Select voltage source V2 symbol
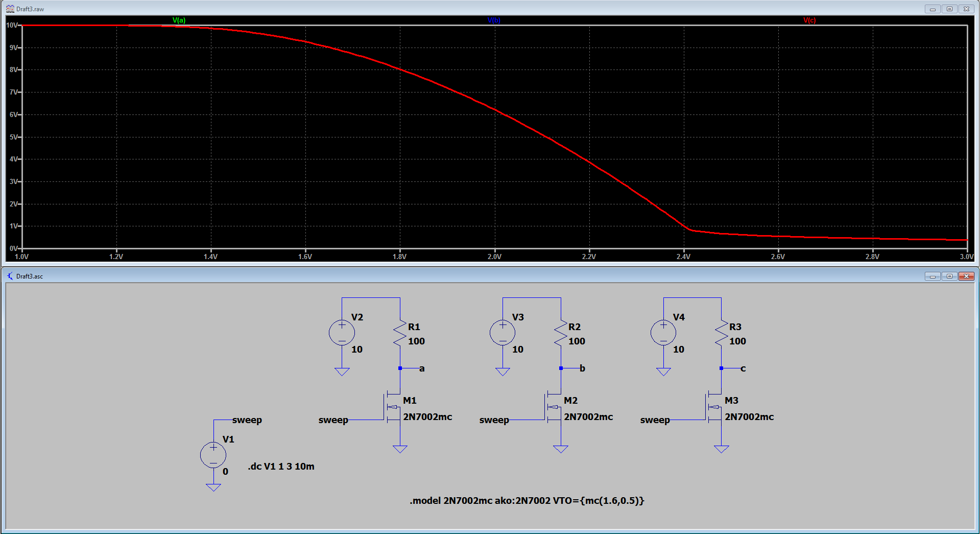This screenshot has width=980, height=534. tap(342, 333)
